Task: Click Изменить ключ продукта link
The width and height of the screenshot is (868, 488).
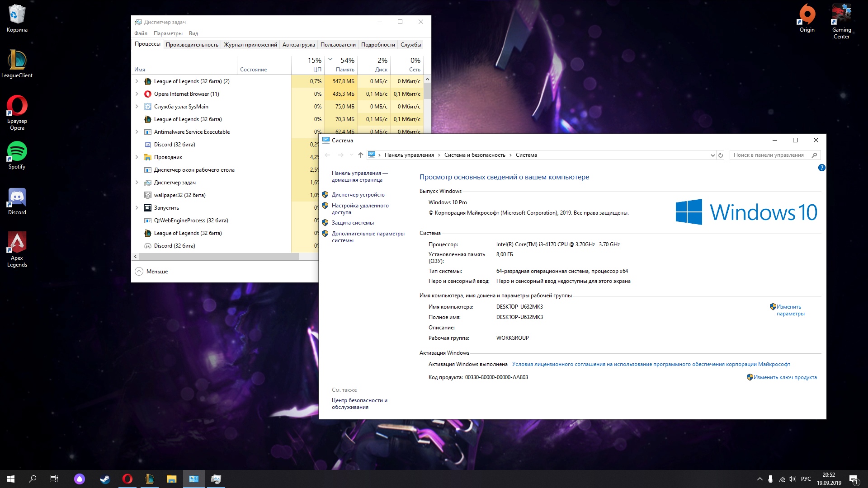Action: click(x=785, y=377)
